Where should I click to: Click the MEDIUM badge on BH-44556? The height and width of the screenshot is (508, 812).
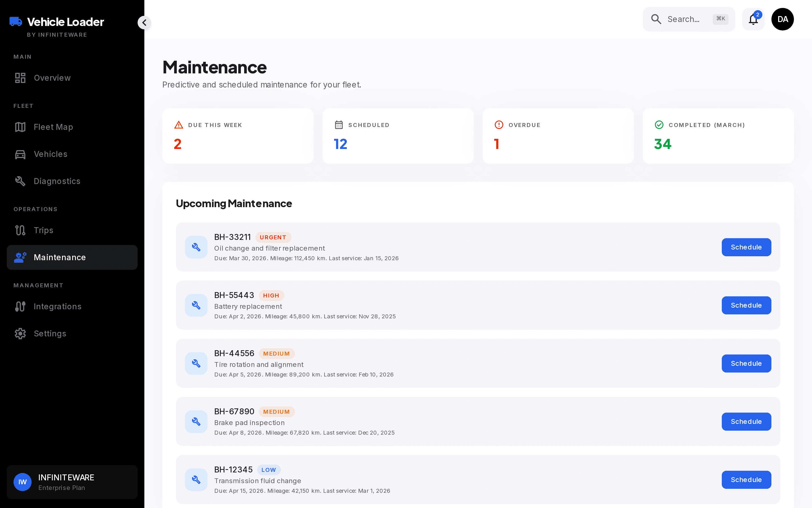(277, 354)
